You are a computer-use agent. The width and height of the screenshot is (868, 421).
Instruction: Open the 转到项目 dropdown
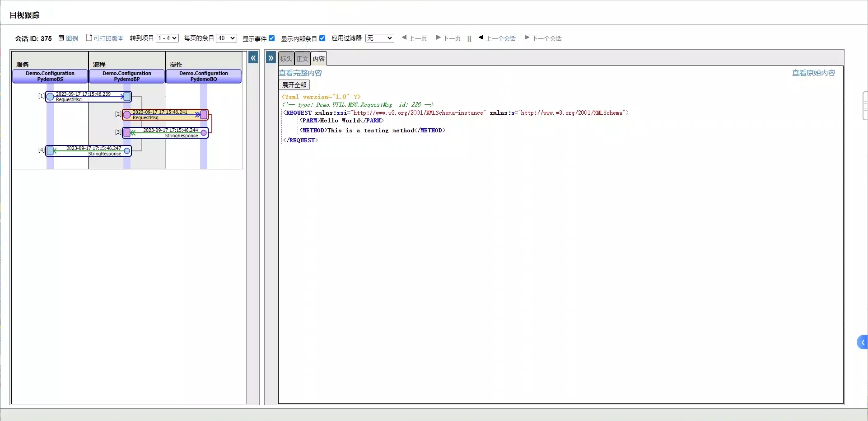pos(167,38)
